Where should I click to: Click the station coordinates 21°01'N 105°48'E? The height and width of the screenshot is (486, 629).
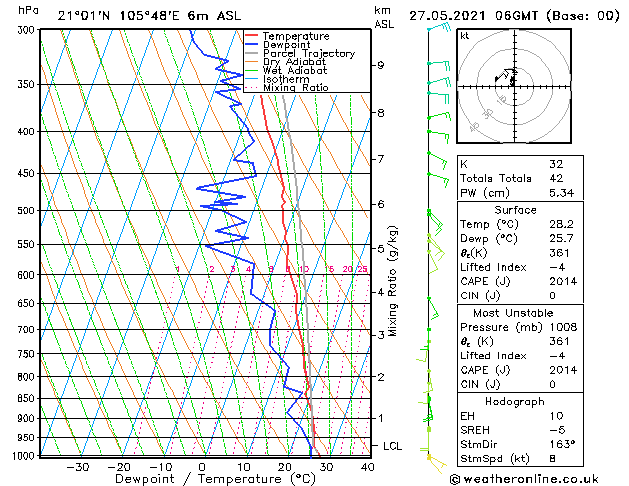[x=119, y=16]
